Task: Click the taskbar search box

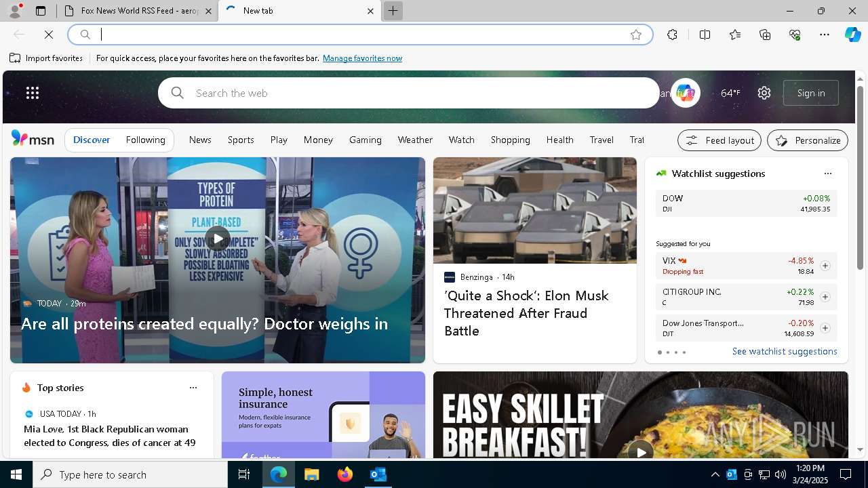Action: coord(130,474)
